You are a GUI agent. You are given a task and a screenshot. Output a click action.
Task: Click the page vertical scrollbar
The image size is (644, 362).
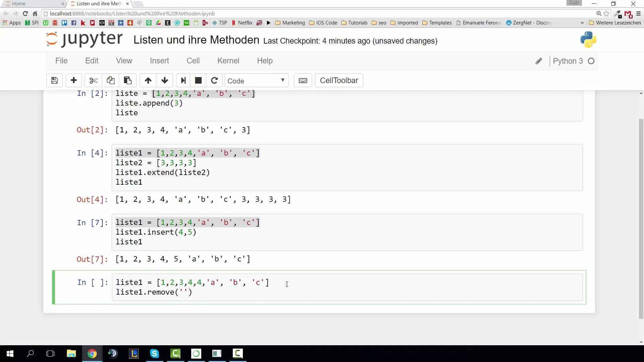point(641,218)
